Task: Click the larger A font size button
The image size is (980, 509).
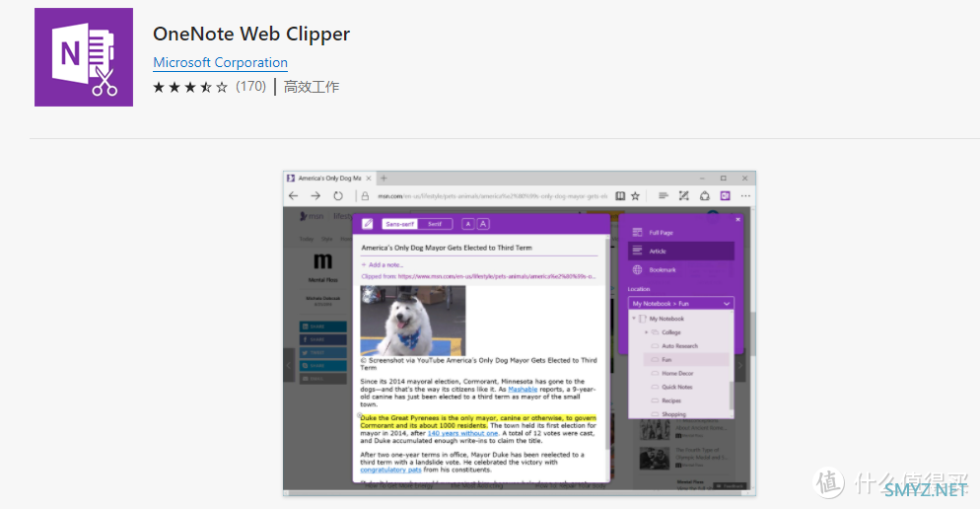Action: [483, 224]
